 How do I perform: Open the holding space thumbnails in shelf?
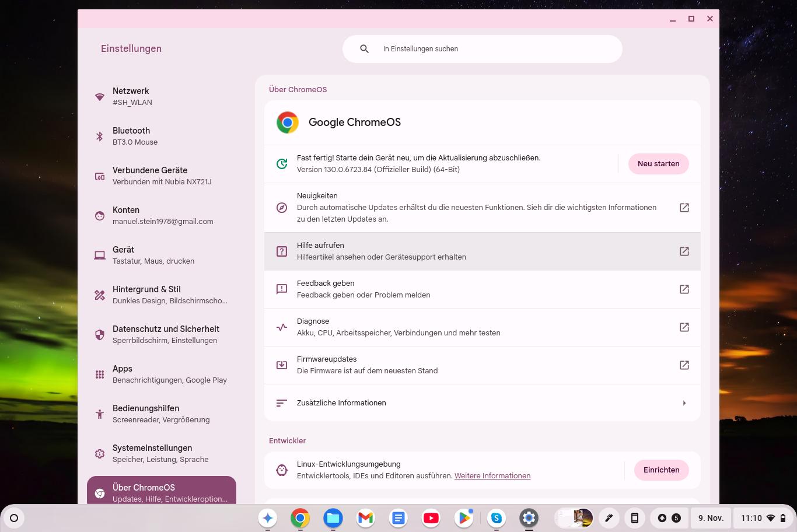click(x=575, y=518)
